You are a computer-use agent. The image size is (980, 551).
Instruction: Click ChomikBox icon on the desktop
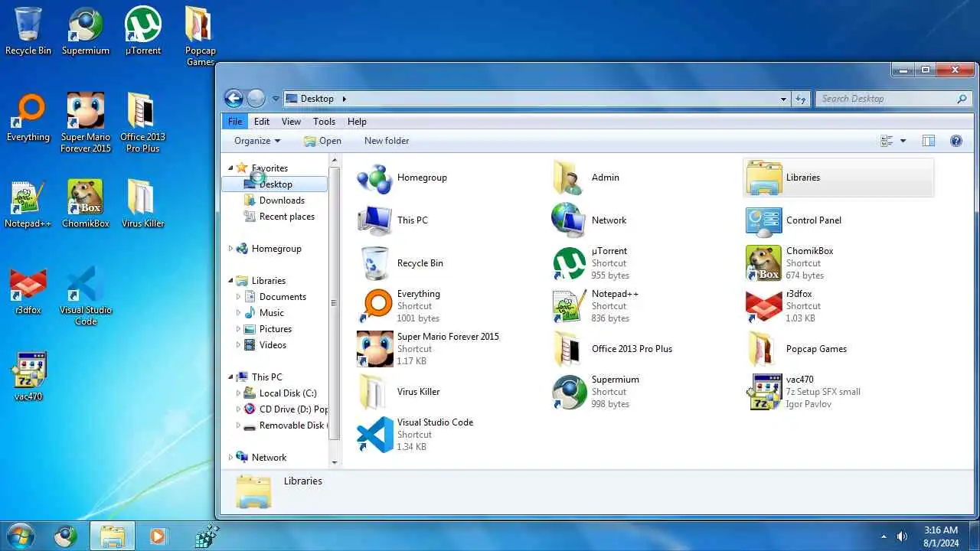tap(86, 197)
